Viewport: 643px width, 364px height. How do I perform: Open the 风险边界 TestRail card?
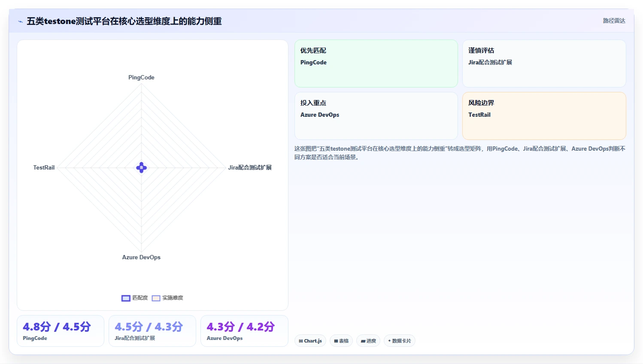[544, 116]
